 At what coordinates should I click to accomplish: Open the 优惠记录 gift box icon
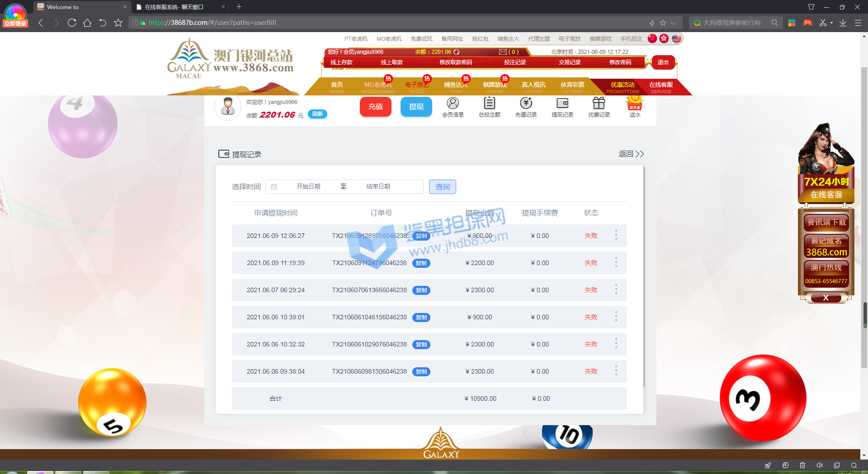(x=599, y=104)
